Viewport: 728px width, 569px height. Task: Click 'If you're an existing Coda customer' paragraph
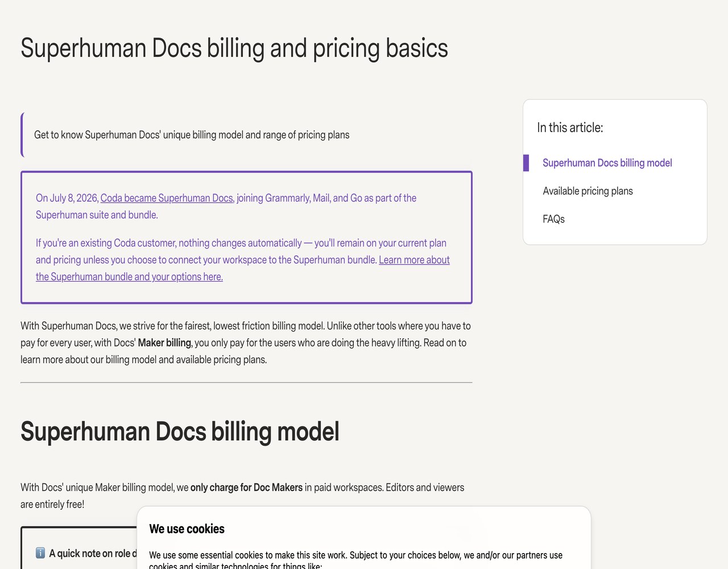click(243, 260)
